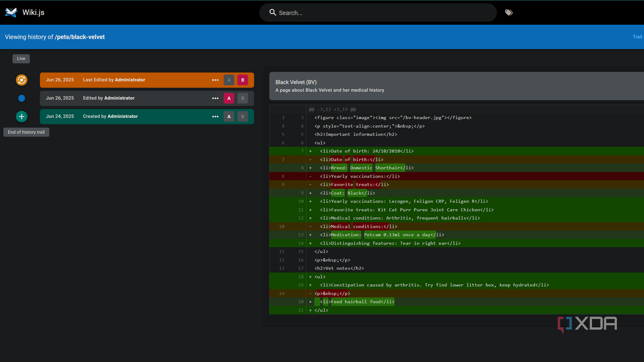The height and width of the screenshot is (362, 644).
Task: Click the Wiki.js butterfly logo
Action: (x=11, y=12)
